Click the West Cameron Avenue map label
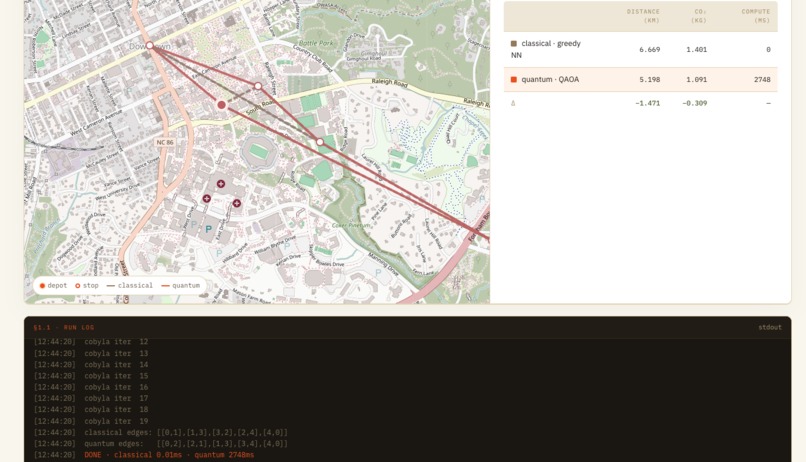The image size is (806, 462). tap(96, 124)
